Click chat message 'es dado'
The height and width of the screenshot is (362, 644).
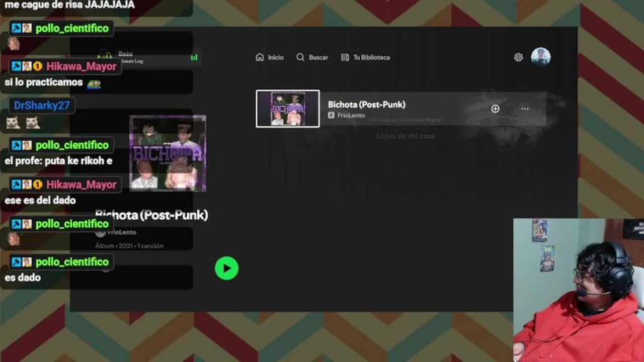(x=23, y=278)
